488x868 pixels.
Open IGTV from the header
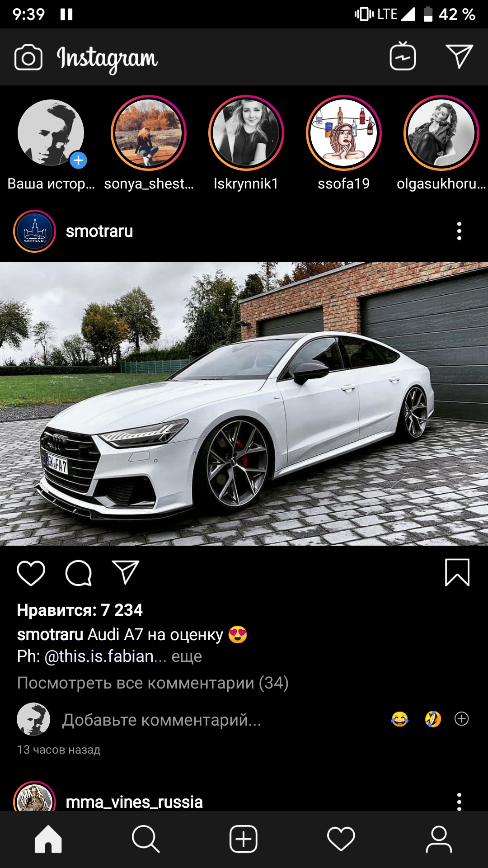pos(403,56)
